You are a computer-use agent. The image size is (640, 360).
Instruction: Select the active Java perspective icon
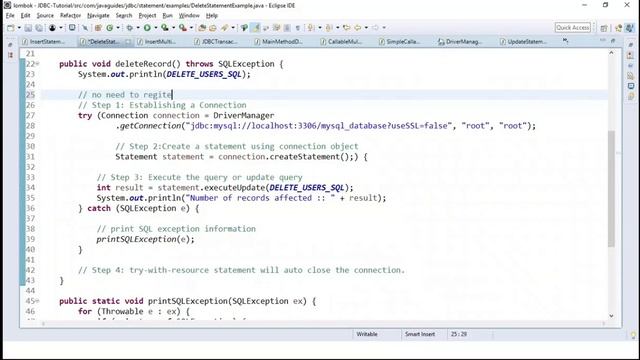[630, 28]
